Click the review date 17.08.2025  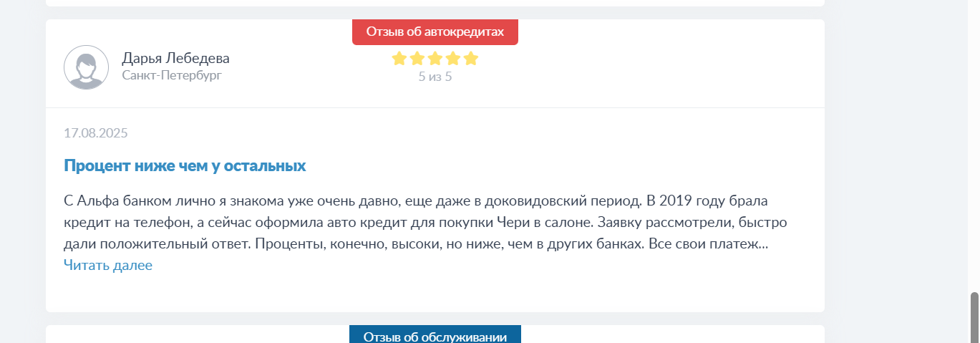[96, 133]
